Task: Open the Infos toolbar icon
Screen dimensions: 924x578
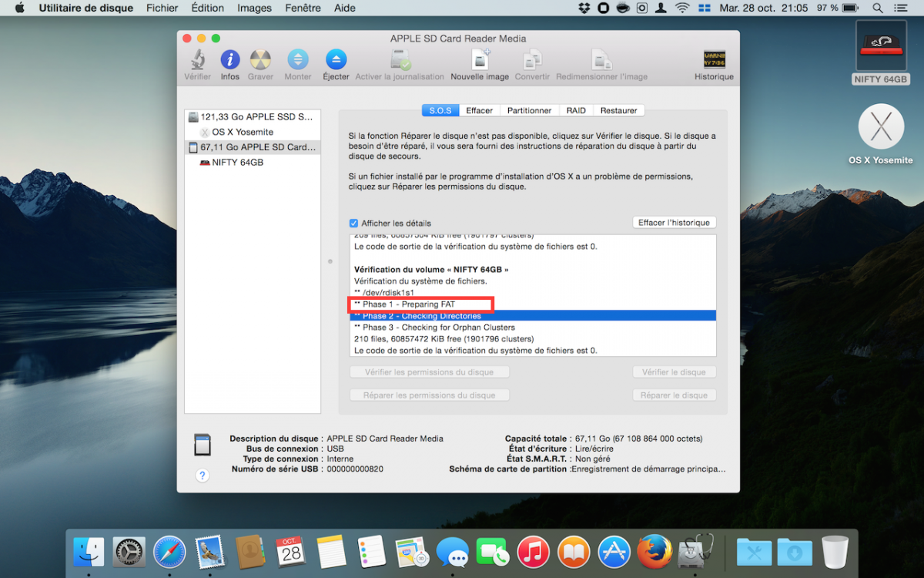Action: point(229,60)
